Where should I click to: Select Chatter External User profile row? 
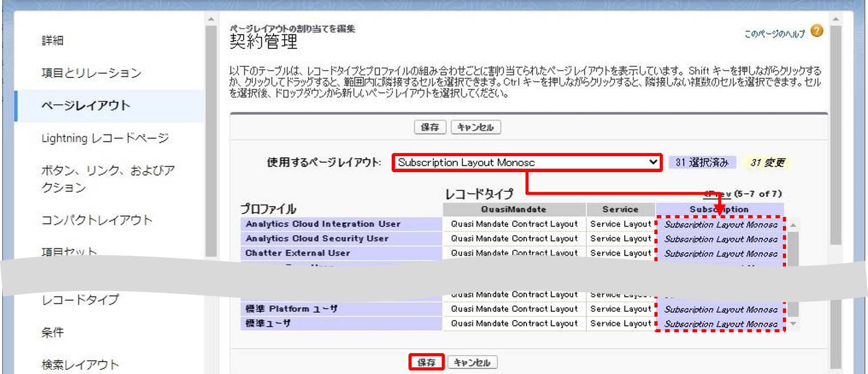(341, 253)
